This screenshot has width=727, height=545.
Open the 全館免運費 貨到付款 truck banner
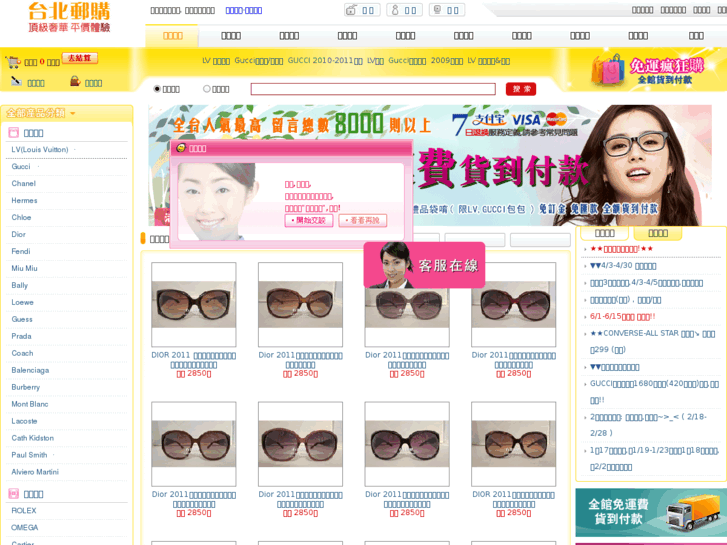click(651, 513)
